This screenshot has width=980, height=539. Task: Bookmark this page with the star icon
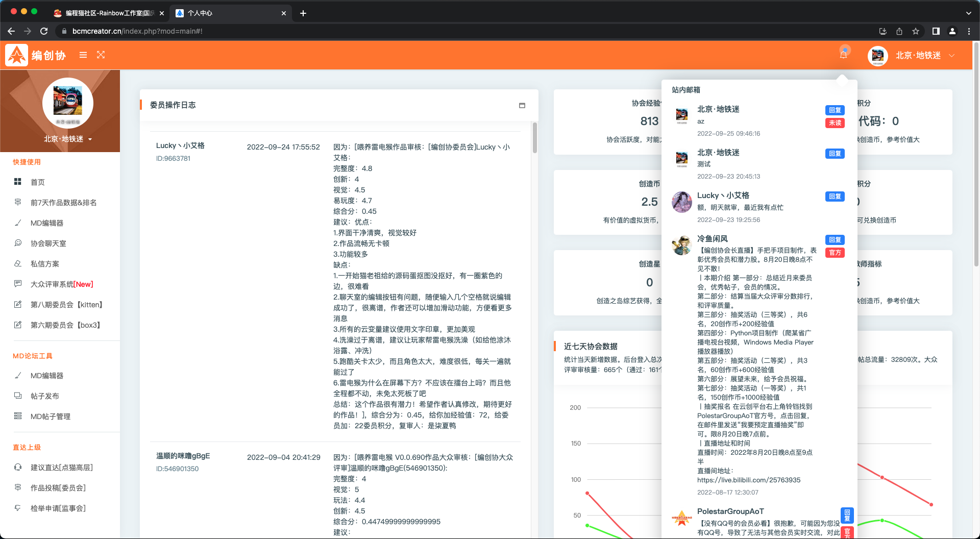point(916,31)
